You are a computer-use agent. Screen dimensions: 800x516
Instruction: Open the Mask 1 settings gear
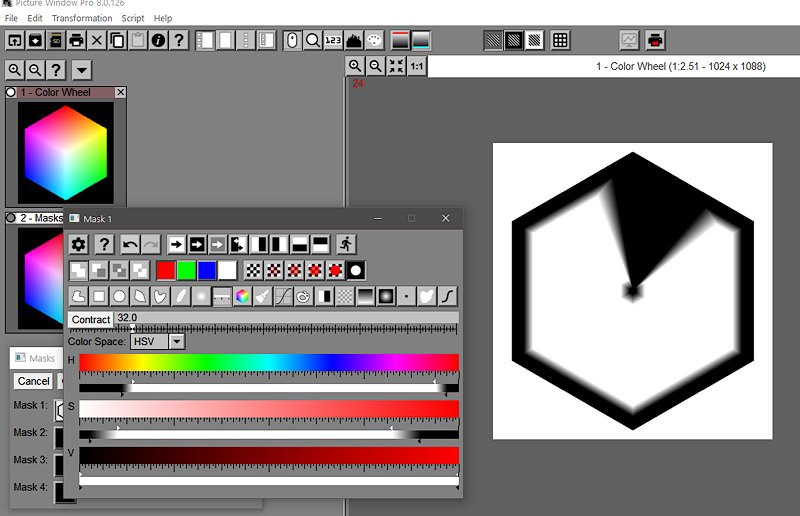point(79,244)
